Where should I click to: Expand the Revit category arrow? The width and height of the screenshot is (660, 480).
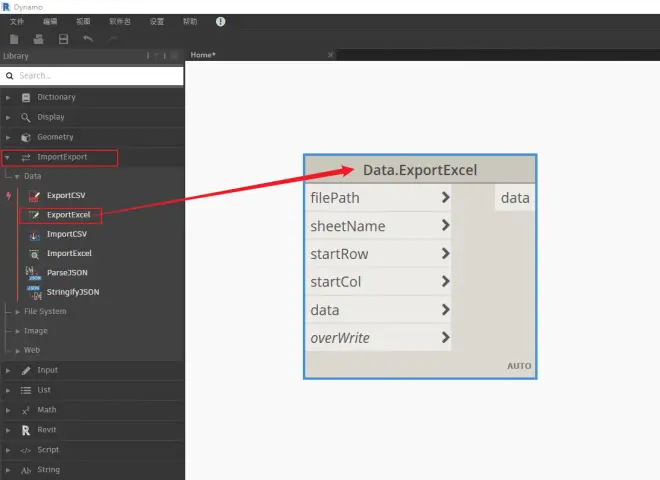click(x=8, y=430)
